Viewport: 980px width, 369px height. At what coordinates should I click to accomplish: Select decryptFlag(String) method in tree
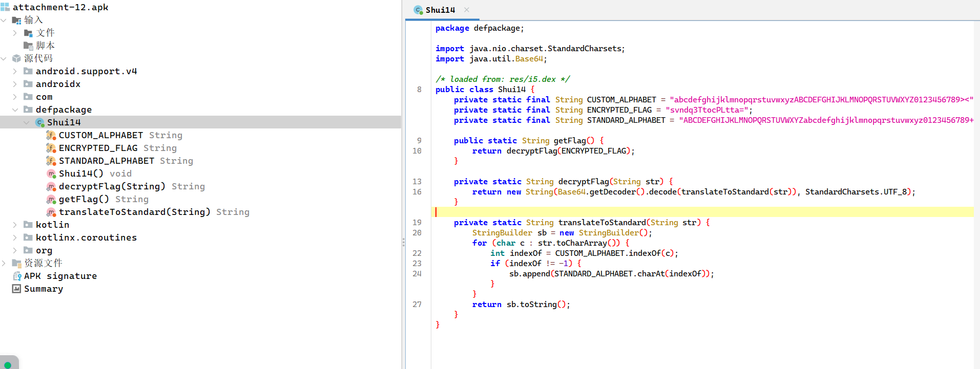pos(132,186)
